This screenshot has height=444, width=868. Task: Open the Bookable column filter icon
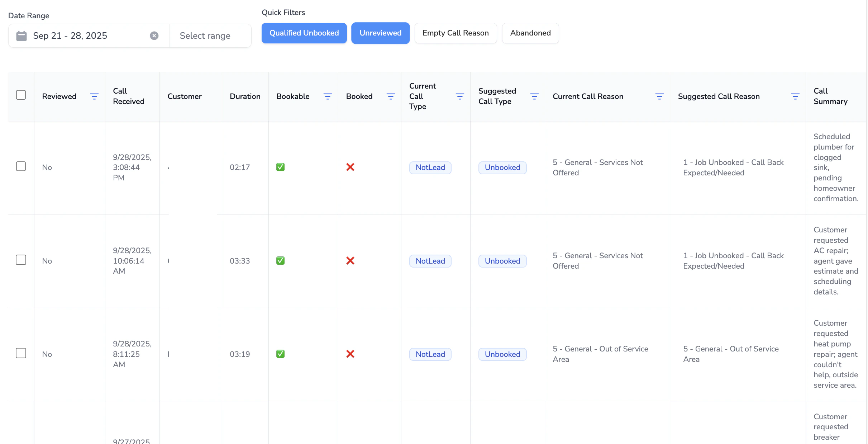(x=327, y=96)
